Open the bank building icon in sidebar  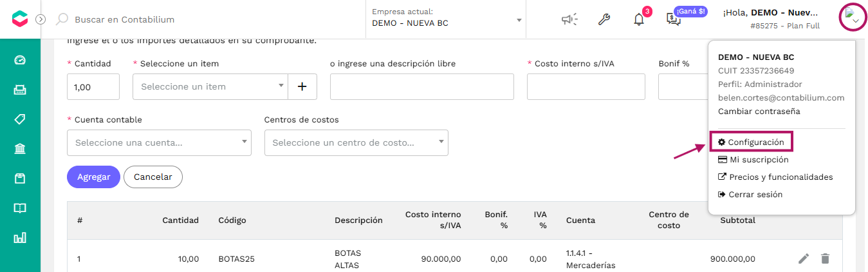coord(20,149)
